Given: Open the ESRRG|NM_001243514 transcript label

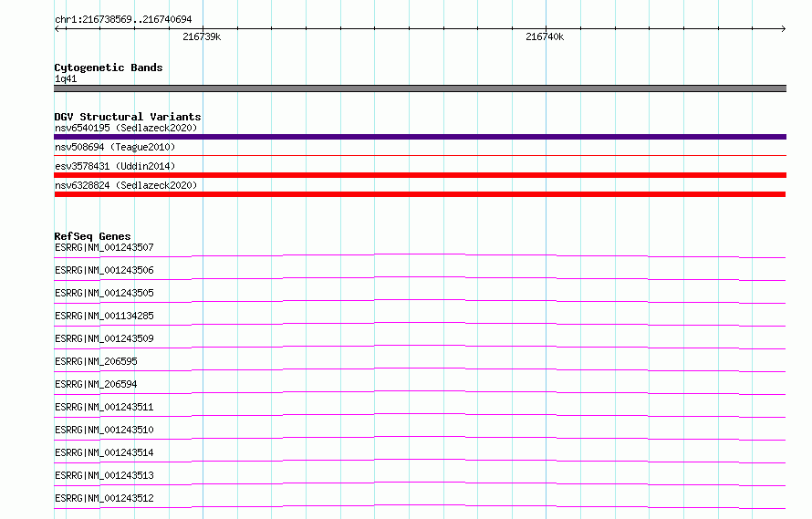Looking at the screenshot, I should tap(104, 452).
